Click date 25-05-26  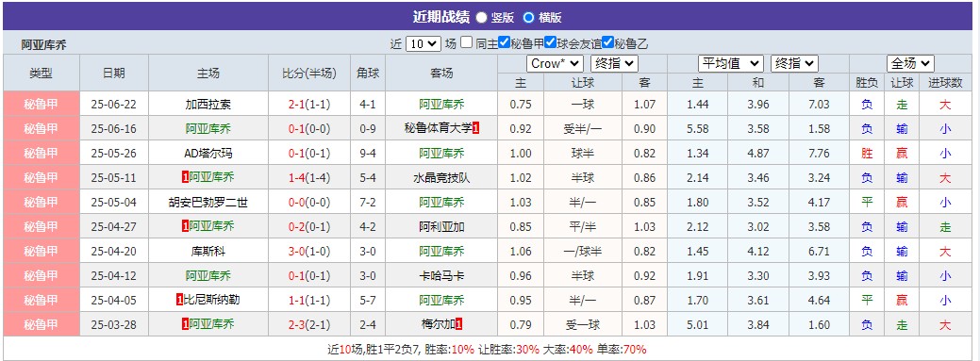(x=114, y=153)
